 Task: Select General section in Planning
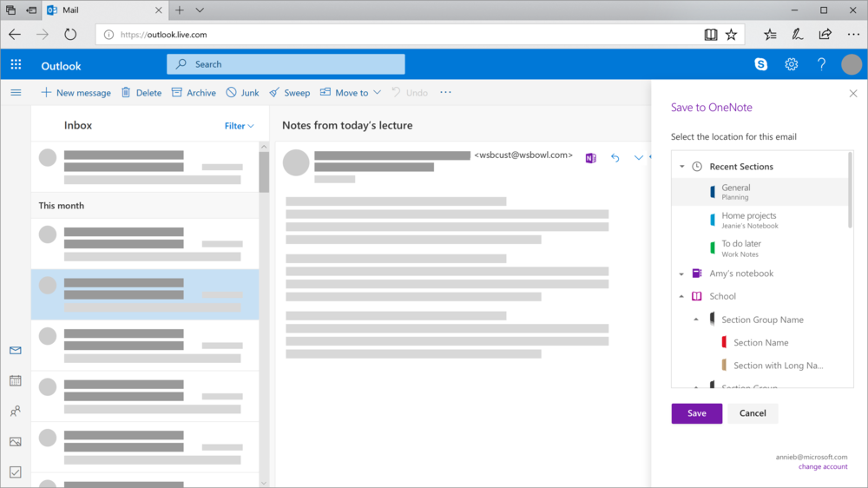[x=760, y=192]
